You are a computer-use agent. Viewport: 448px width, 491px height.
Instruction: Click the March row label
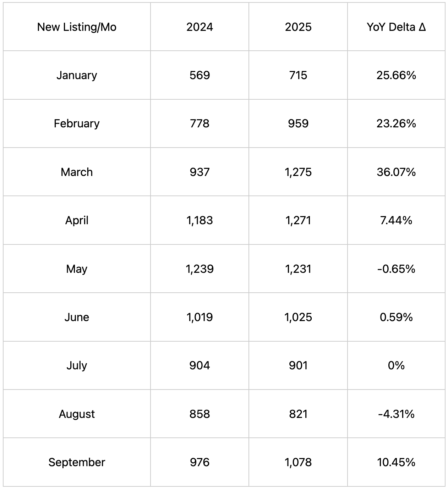pyautogui.click(x=77, y=172)
